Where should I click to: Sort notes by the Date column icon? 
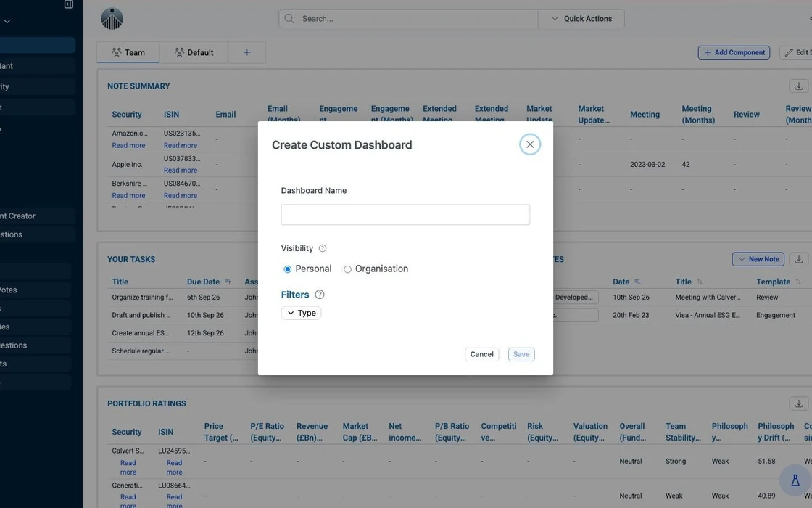point(637,282)
